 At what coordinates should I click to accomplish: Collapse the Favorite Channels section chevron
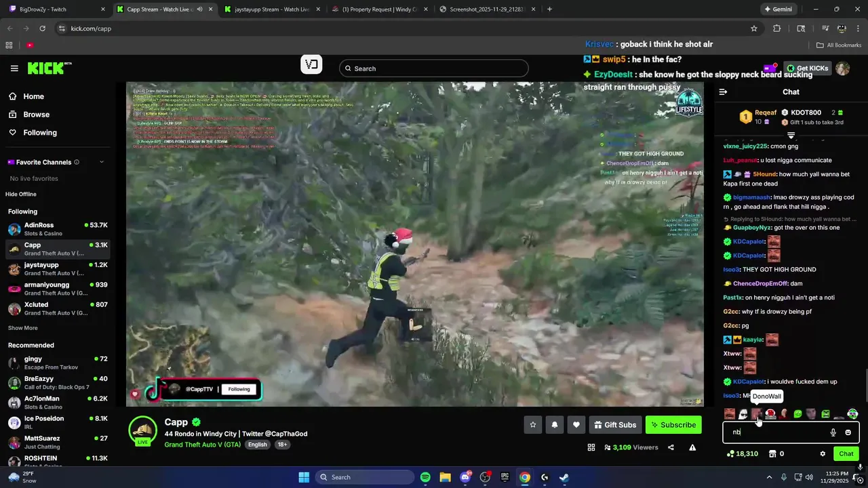pos(102,162)
